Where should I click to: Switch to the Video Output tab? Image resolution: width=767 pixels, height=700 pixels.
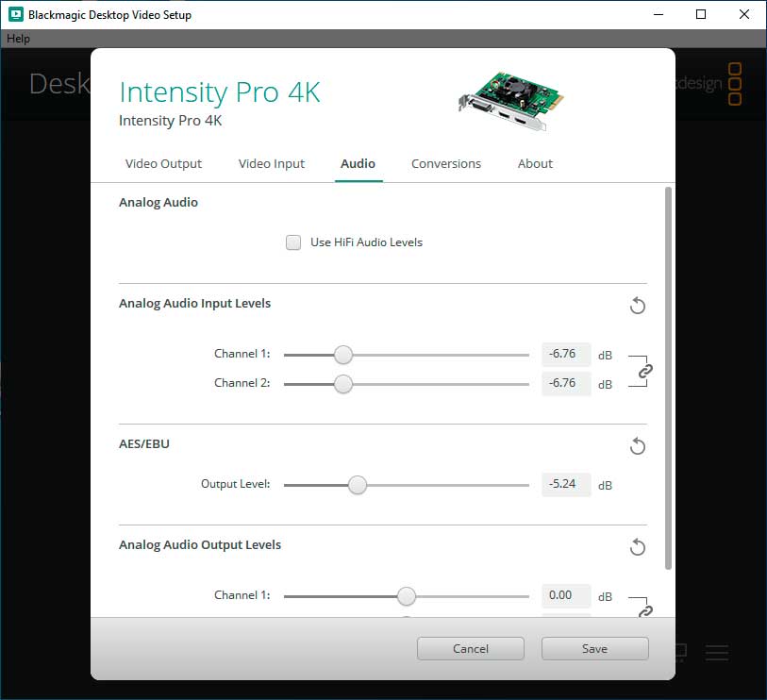(x=163, y=163)
